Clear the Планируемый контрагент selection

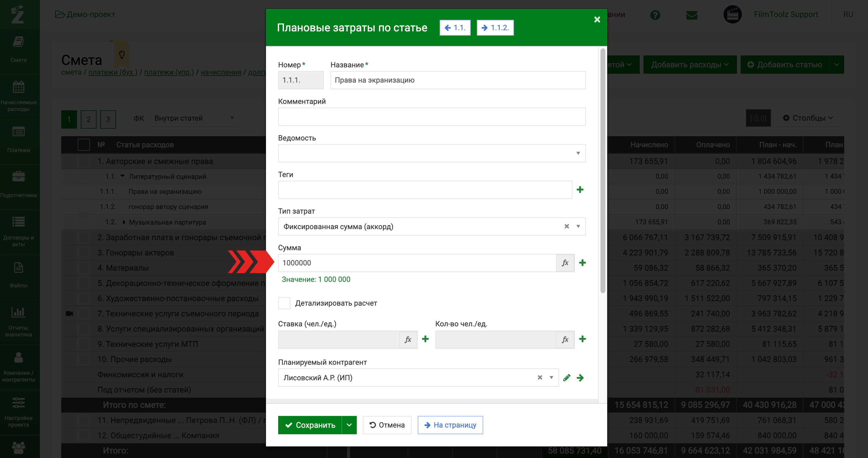tap(540, 378)
